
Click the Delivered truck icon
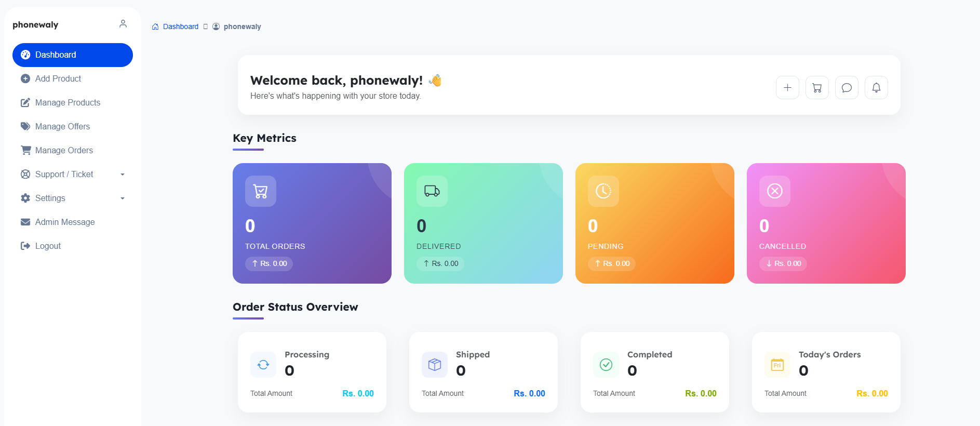[x=432, y=191]
